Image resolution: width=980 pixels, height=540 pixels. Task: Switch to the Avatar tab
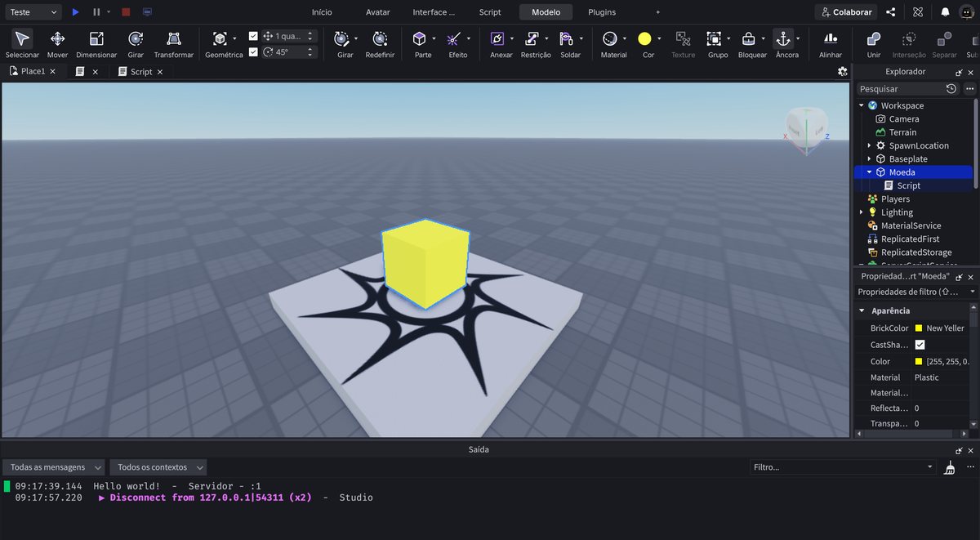(377, 12)
